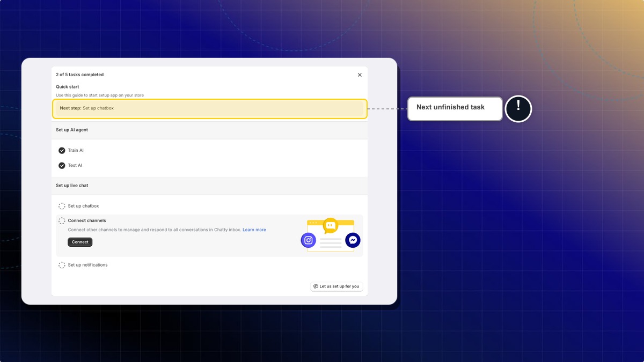Click the yellow chat bubble illustration icon

click(330, 226)
